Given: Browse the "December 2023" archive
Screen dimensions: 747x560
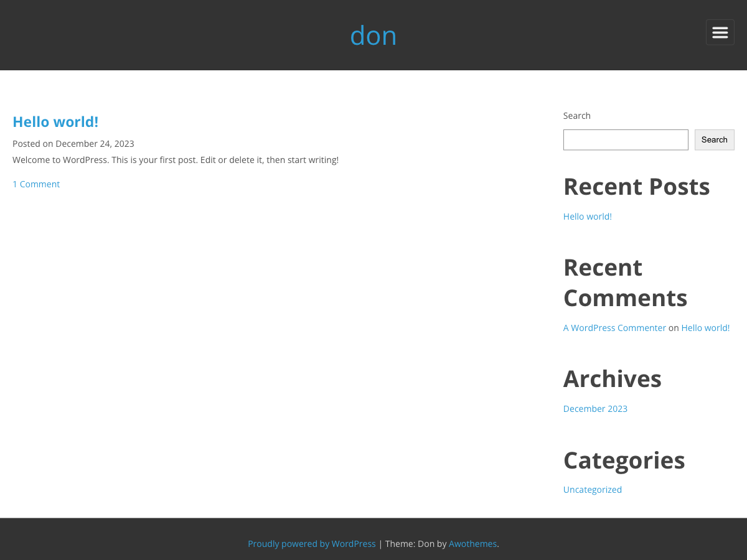Looking at the screenshot, I should (594, 408).
